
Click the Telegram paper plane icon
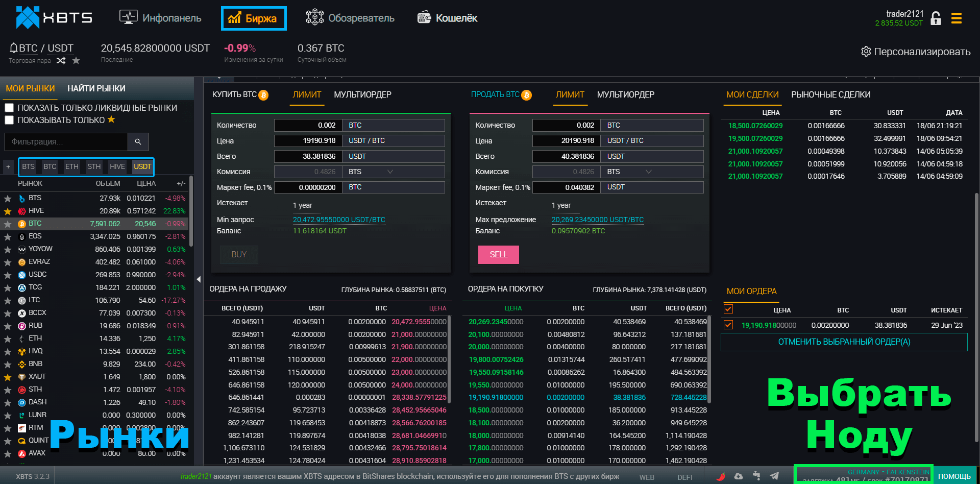(774, 476)
